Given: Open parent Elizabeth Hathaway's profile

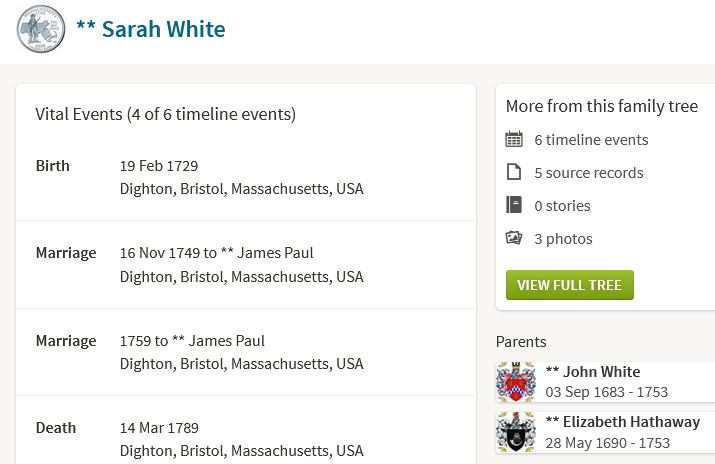Looking at the screenshot, I should [x=622, y=422].
